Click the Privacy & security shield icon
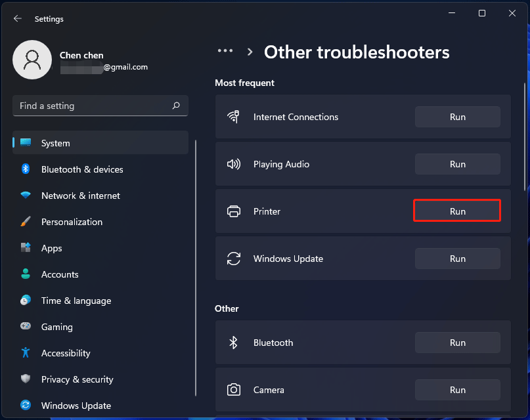The width and height of the screenshot is (530, 420). [x=26, y=379]
